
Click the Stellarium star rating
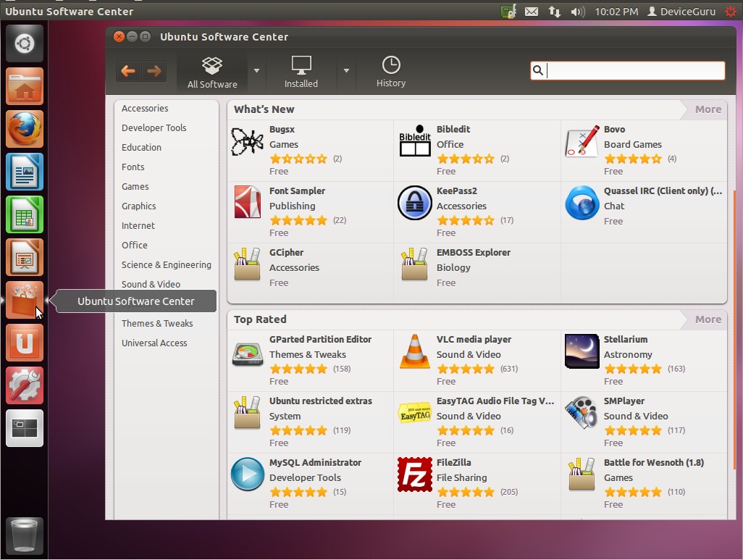[633, 369]
